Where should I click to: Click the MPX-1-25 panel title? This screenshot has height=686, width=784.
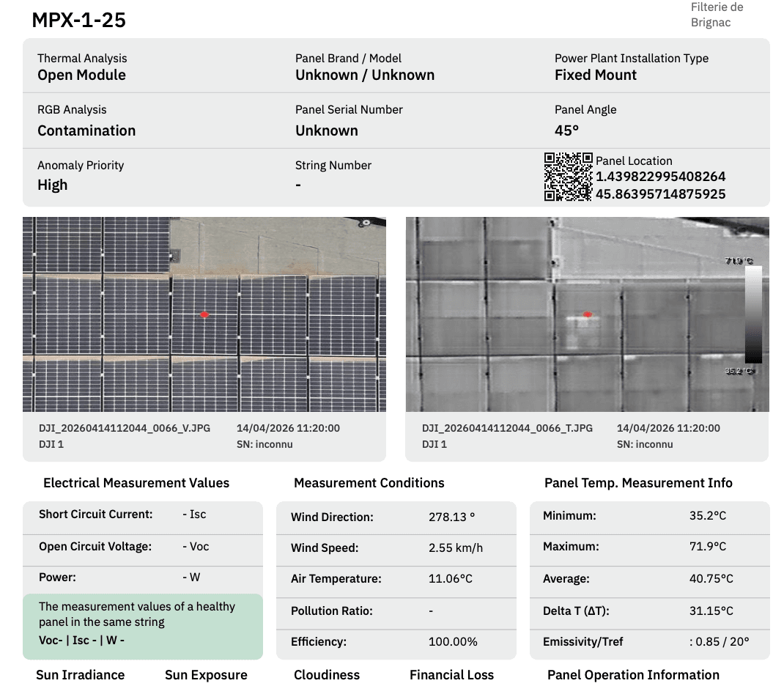coord(79,20)
